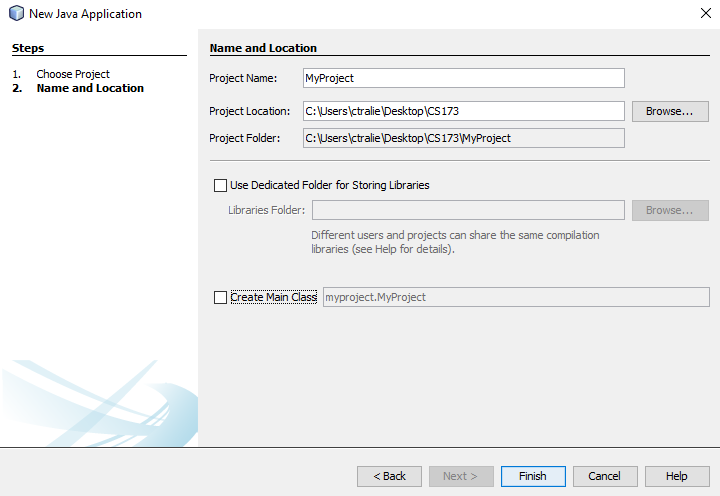The image size is (720, 496).
Task: Select step 2 Name and Location
Action: pyautogui.click(x=90, y=88)
